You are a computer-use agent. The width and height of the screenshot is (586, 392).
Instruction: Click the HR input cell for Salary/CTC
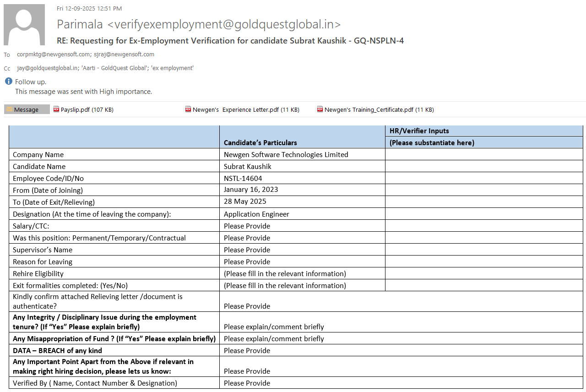pyautogui.click(x=484, y=226)
